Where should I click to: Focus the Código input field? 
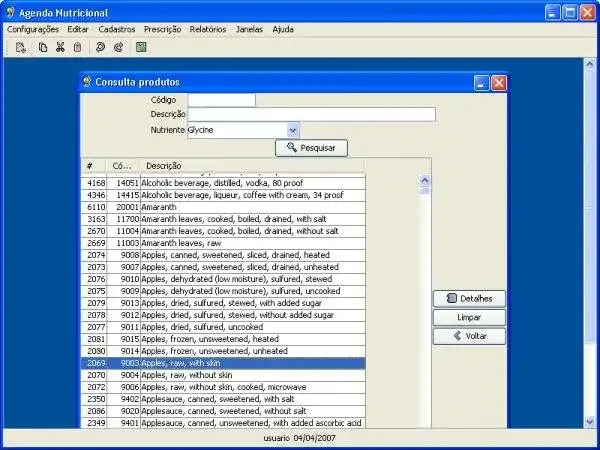tap(222, 100)
